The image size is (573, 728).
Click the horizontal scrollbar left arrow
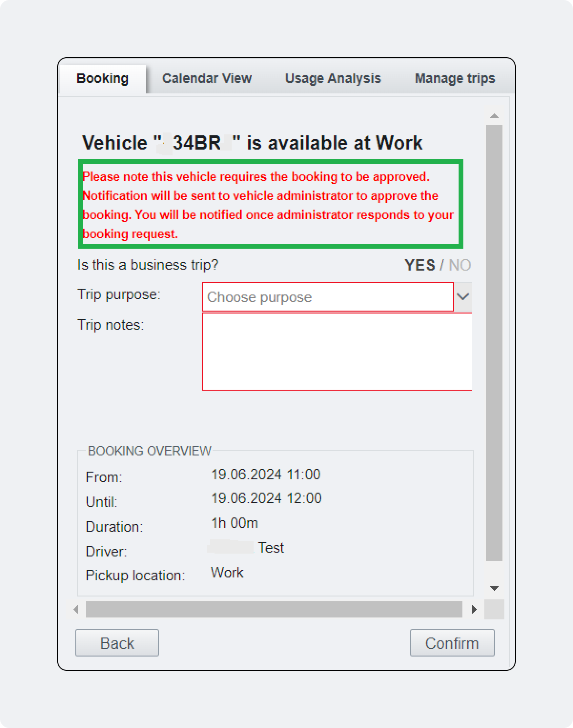[x=76, y=609]
